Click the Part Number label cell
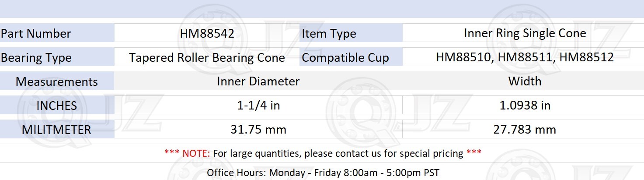The width and height of the screenshot is (644, 180). tap(57, 34)
